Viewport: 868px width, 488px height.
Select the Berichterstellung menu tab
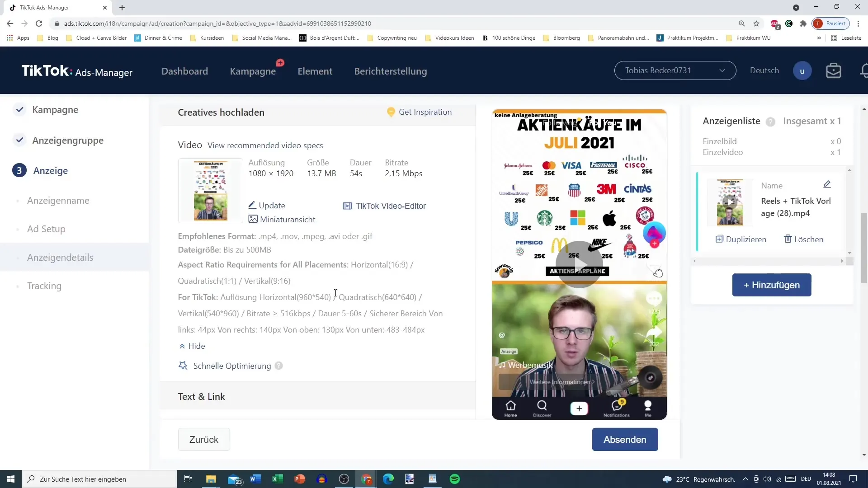point(391,71)
